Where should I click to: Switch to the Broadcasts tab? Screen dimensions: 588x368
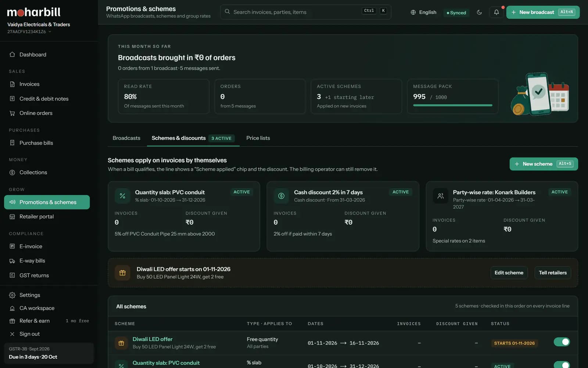click(126, 138)
